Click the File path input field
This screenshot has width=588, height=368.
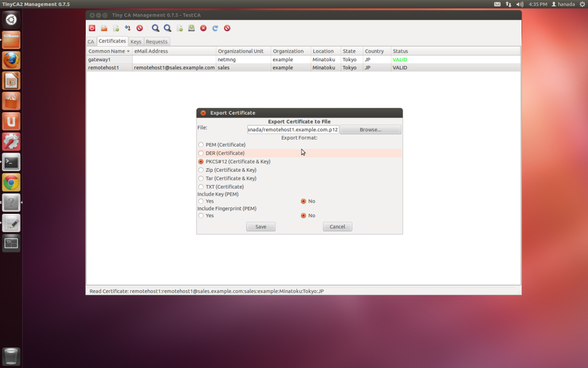click(293, 130)
